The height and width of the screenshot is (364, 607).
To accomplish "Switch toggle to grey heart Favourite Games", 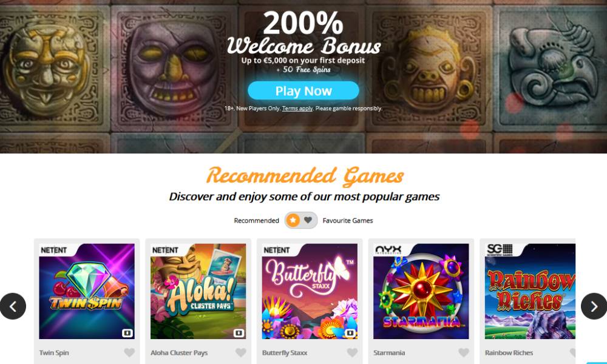I will tap(308, 220).
